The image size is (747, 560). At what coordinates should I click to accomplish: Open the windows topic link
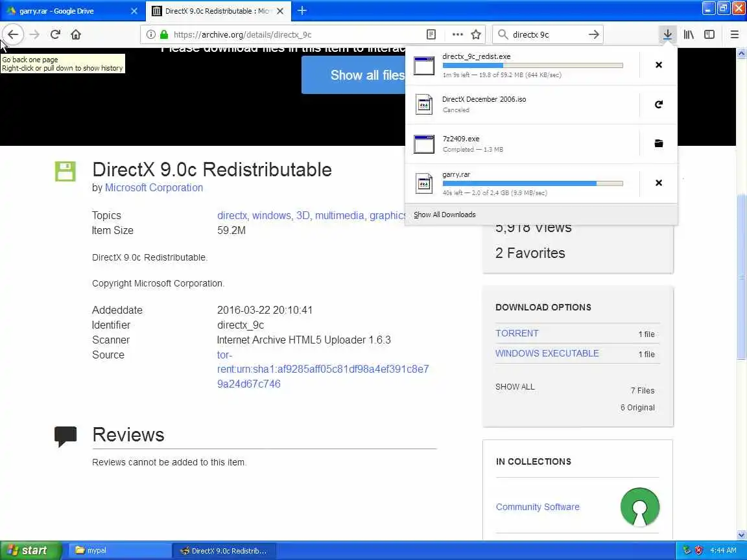pyautogui.click(x=272, y=215)
